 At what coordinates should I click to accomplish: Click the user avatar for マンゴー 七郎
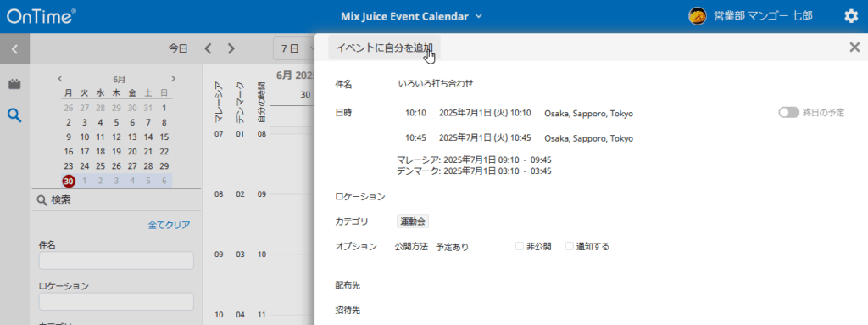point(697,16)
